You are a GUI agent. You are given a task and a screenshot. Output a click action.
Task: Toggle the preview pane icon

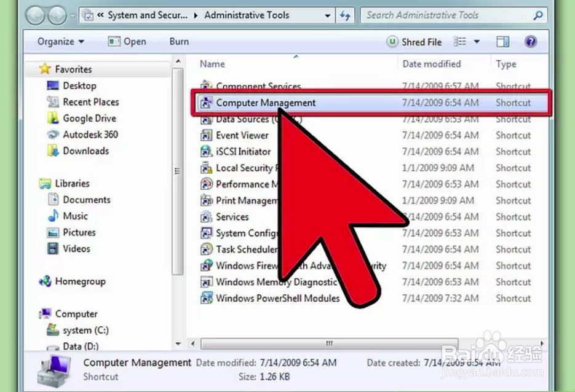coord(503,41)
